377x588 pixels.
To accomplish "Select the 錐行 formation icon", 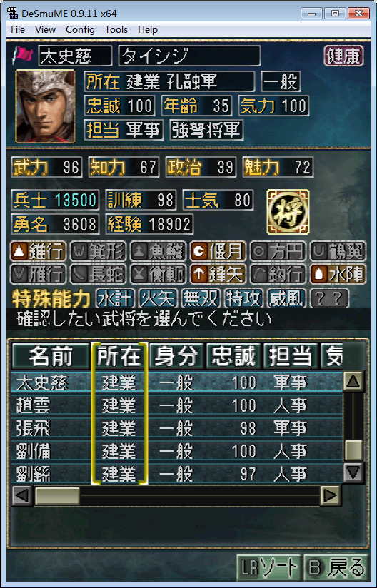I will [38, 252].
